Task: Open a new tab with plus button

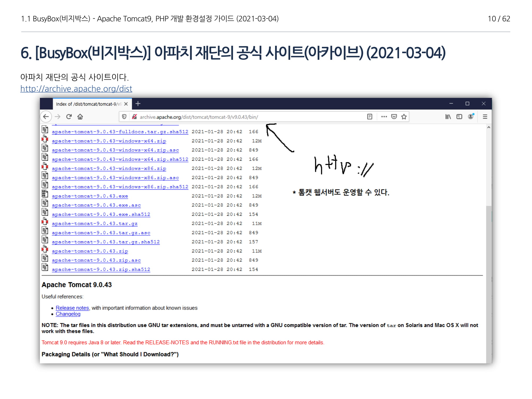Action: click(138, 104)
